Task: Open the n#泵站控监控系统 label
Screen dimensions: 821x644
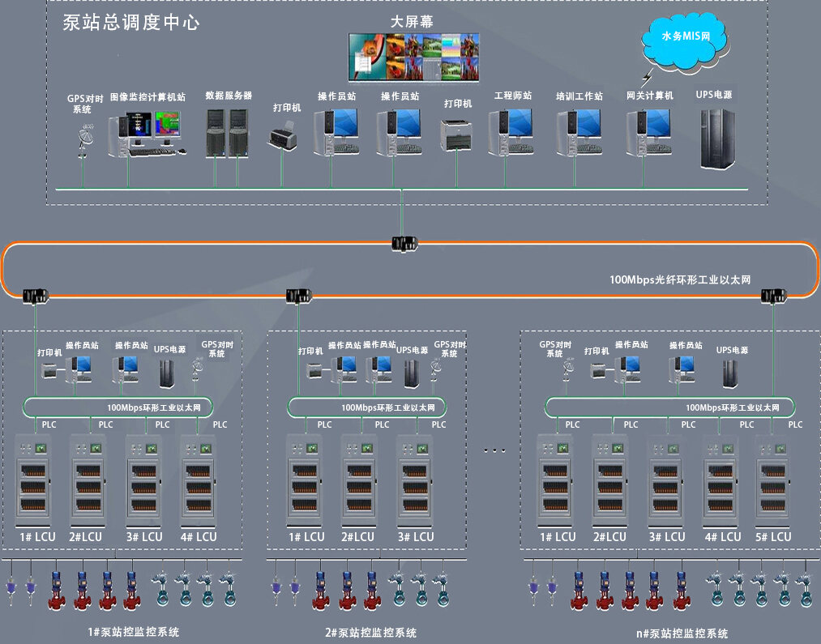Action: tap(682, 633)
